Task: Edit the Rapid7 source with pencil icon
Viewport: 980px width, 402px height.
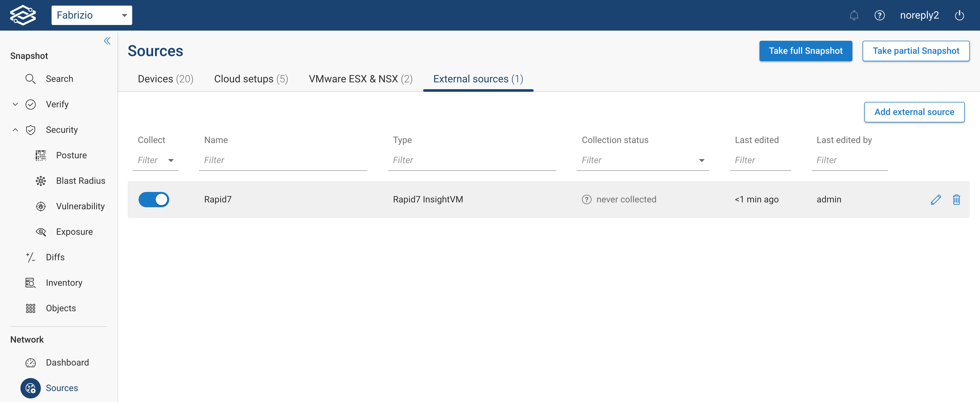Action: point(936,199)
